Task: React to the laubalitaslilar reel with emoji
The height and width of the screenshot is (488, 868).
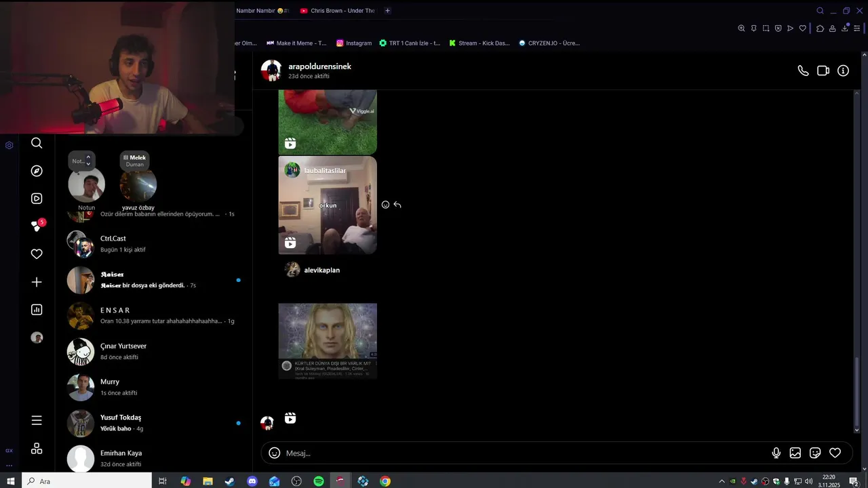Action: (x=385, y=205)
